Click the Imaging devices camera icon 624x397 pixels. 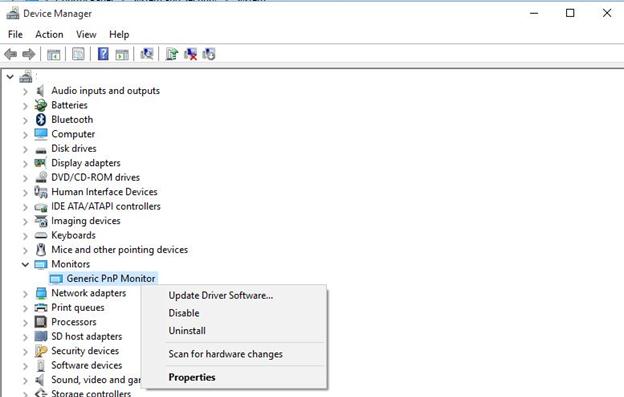tap(41, 221)
